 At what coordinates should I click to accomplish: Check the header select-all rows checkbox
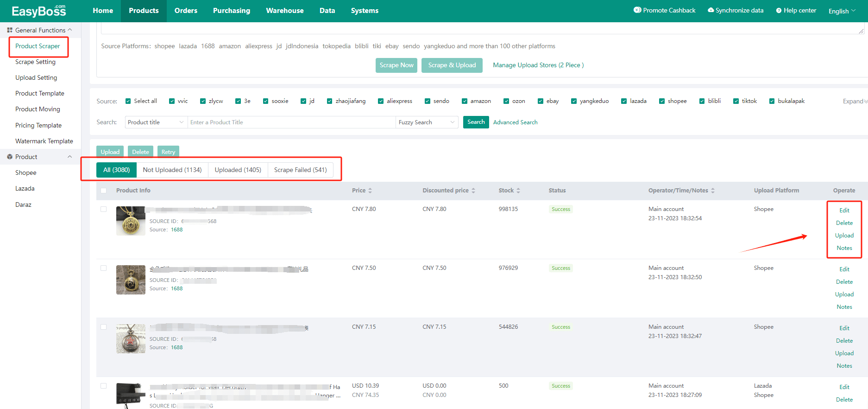(x=104, y=191)
